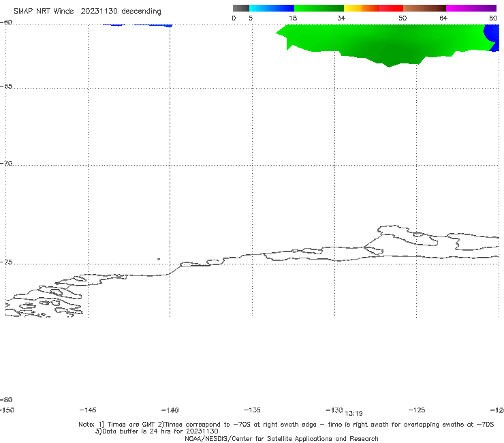Click the longitude label "-150"
The height and width of the screenshot is (443, 504).
click(7, 410)
